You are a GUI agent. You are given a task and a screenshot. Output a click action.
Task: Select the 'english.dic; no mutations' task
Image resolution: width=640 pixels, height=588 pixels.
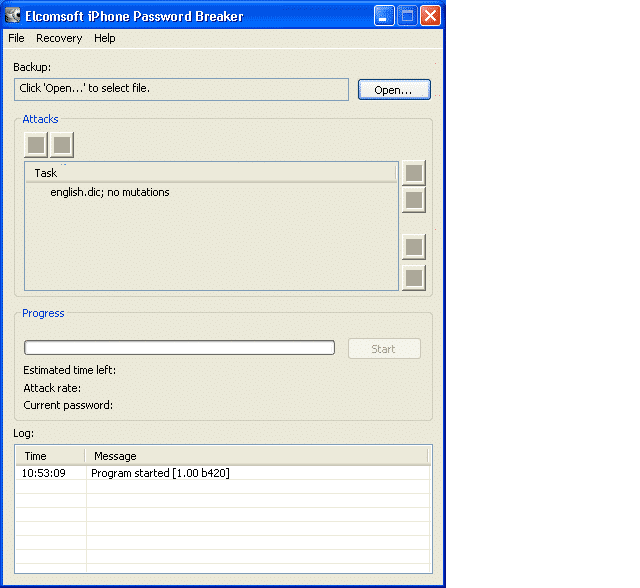(x=110, y=192)
